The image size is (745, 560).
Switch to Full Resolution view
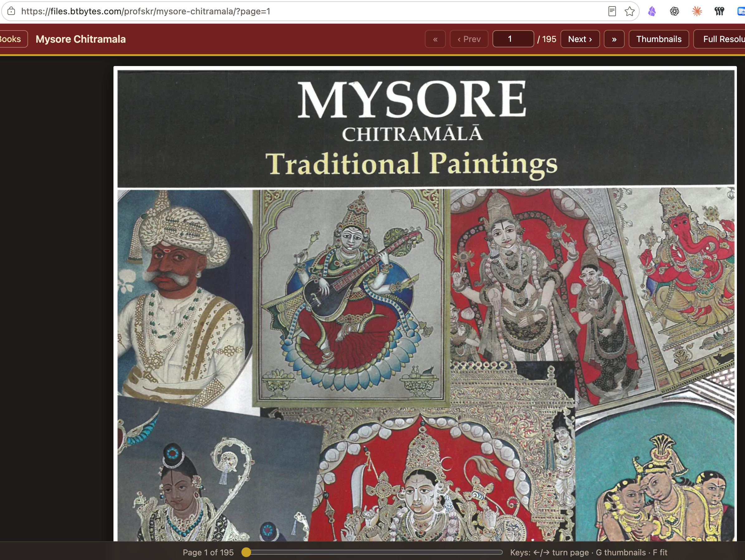719,39
